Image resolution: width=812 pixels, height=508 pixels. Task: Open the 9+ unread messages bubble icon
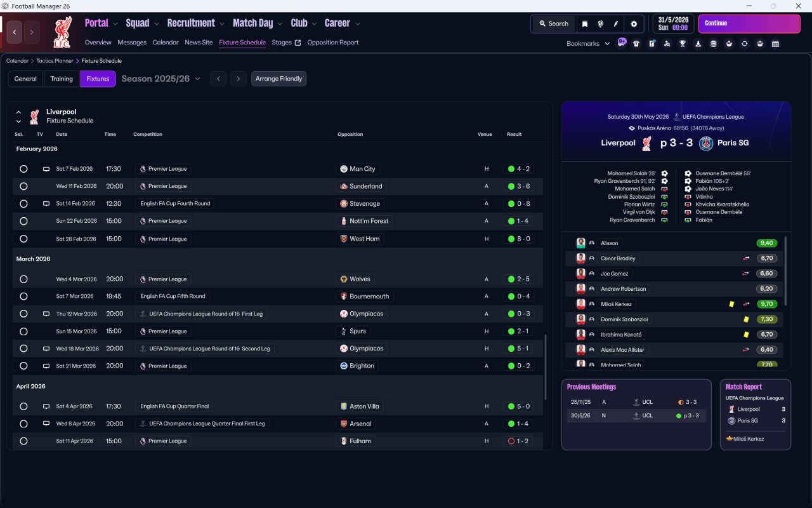622,43
